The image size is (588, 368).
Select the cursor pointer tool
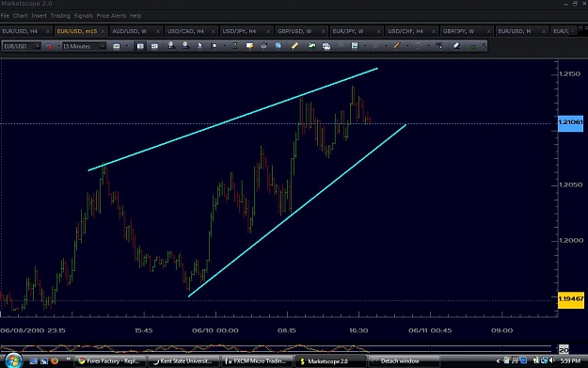click(x=199, y=46)
